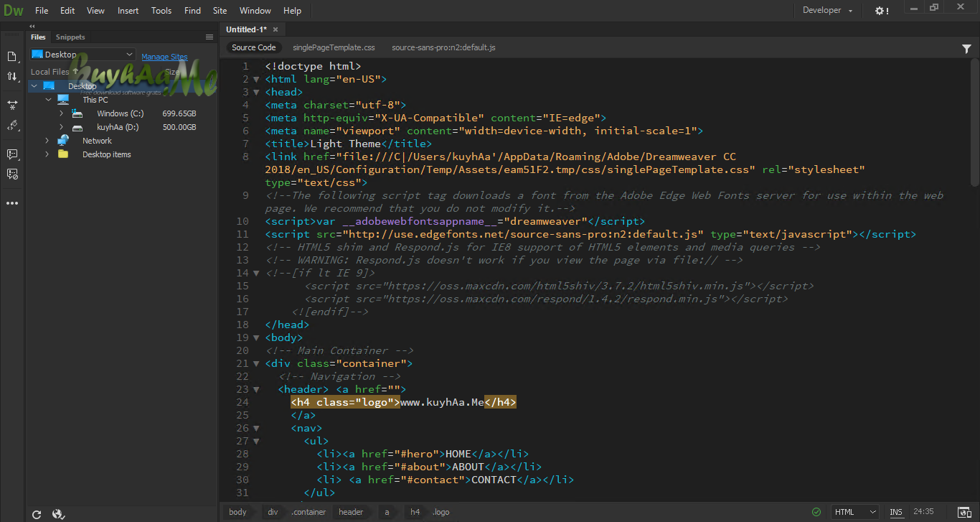Image resolution: width=980 pixels, height=522 pixels.
Task: Click the editor vertical scrollbar
Action: coord(974,122)
